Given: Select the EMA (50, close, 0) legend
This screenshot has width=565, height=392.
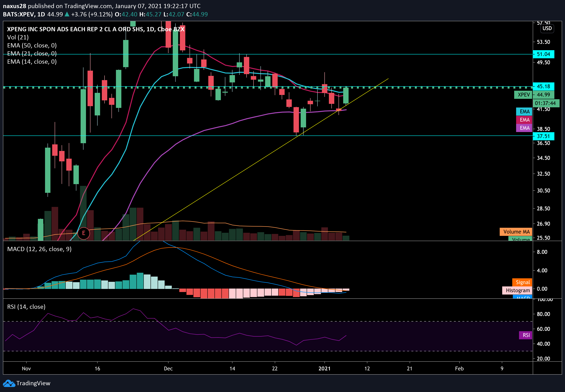Looking at the screenshot, I should (x=32, y=45).
